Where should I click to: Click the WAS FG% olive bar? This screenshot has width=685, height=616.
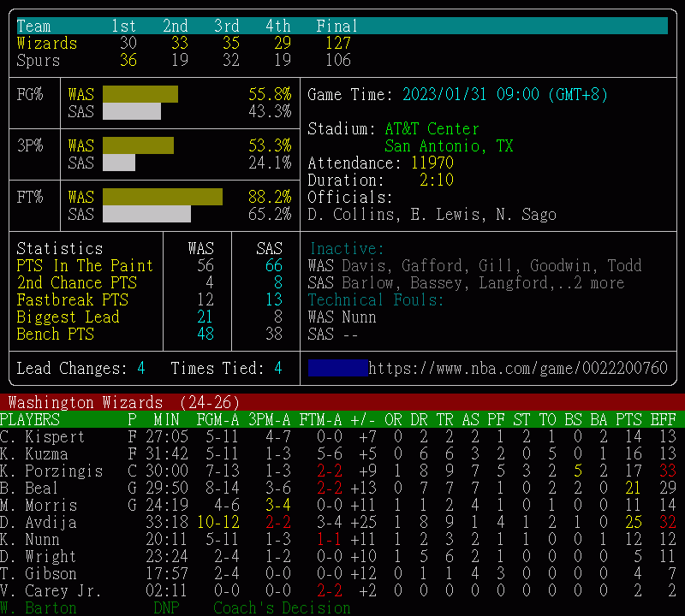pyautogui.click(x=140, y=94)
